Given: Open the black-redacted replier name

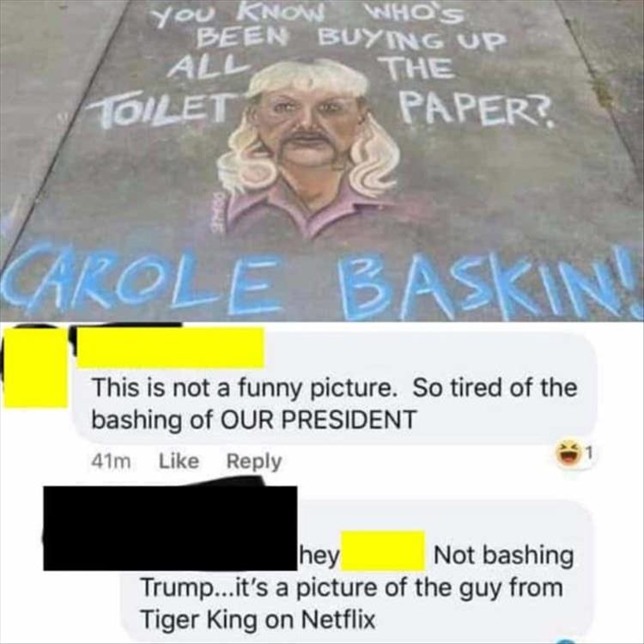Looking at the screenshot, I should (170, 528).
